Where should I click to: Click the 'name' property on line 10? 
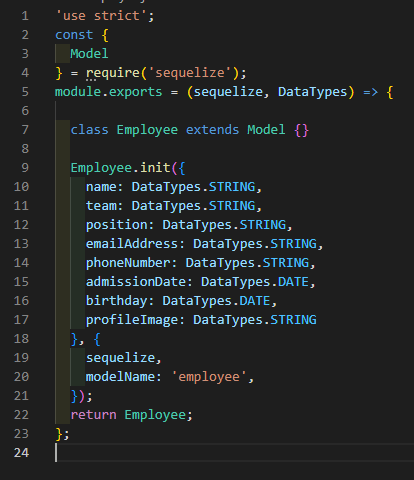click(101, 187)
